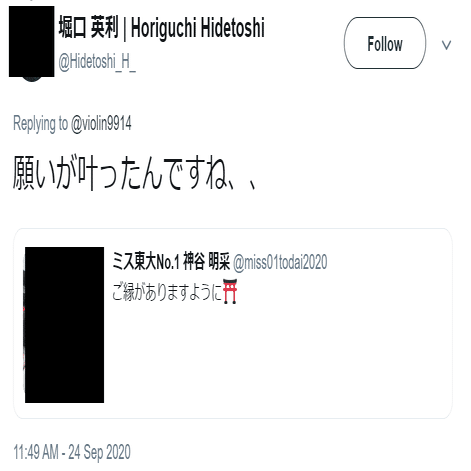Click the Replying to label
The width and height of the screenshot is (471, 471).
(x=40, y=124)
